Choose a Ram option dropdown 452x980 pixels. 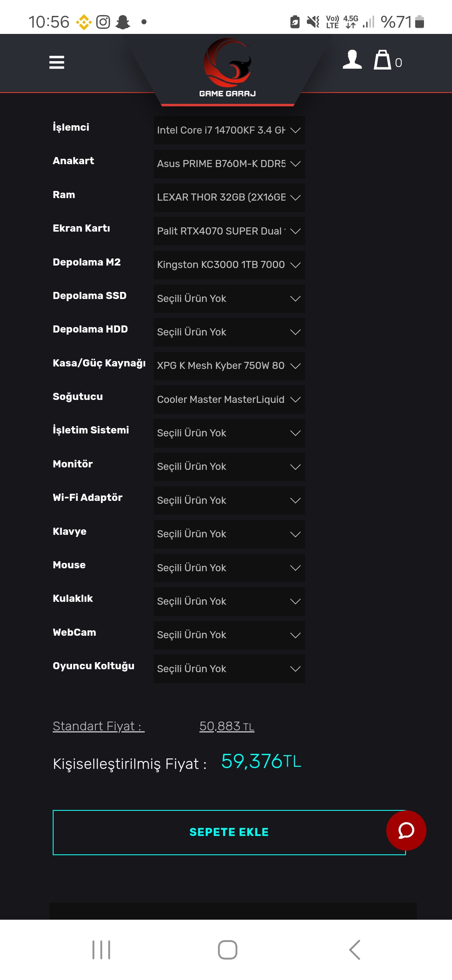tap(229, 197)
